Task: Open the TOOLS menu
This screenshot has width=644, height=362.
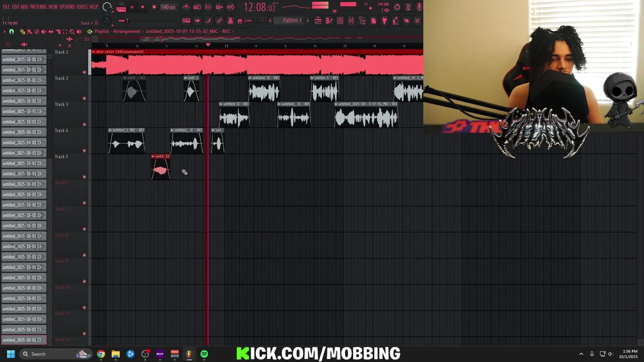Action: 82,7
